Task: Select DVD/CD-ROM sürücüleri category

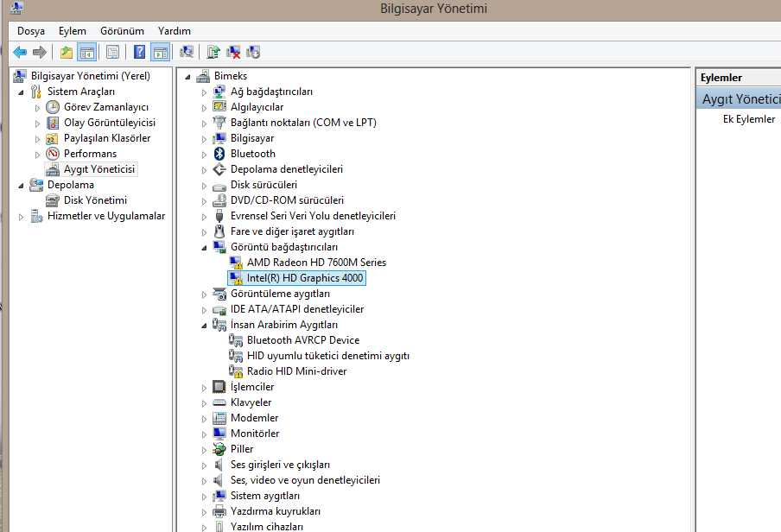Action: (287, 200)
